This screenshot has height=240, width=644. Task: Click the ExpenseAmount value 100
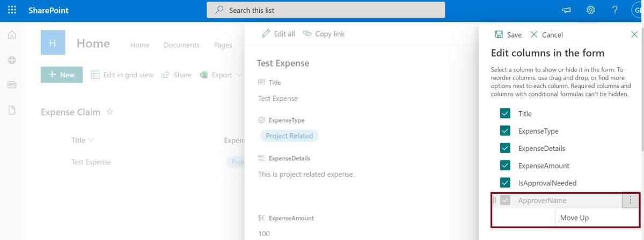point(264,234)
